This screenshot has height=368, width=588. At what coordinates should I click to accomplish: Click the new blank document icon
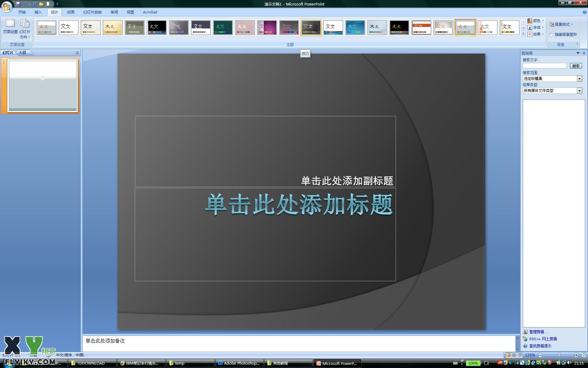click(48, 4)
